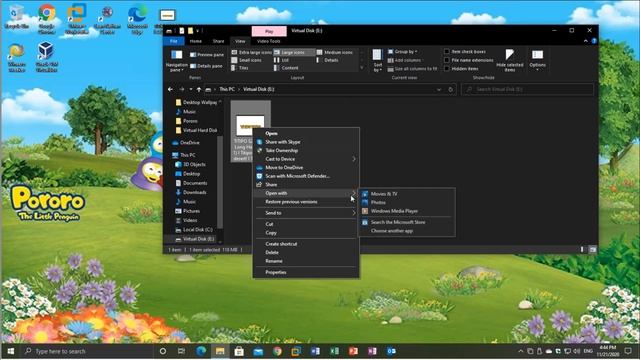Click the pink Play contextual tab

269,31
